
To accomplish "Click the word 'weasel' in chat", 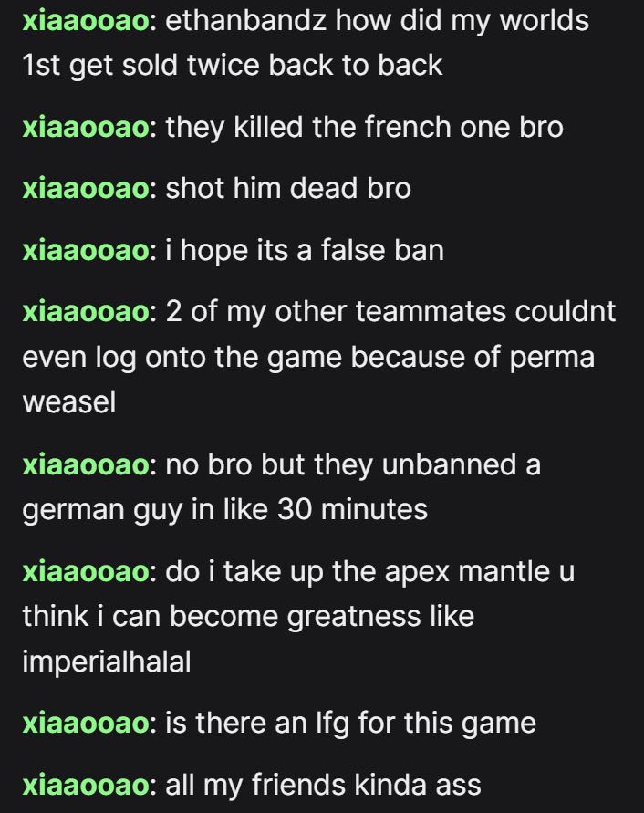I will 69,403.
